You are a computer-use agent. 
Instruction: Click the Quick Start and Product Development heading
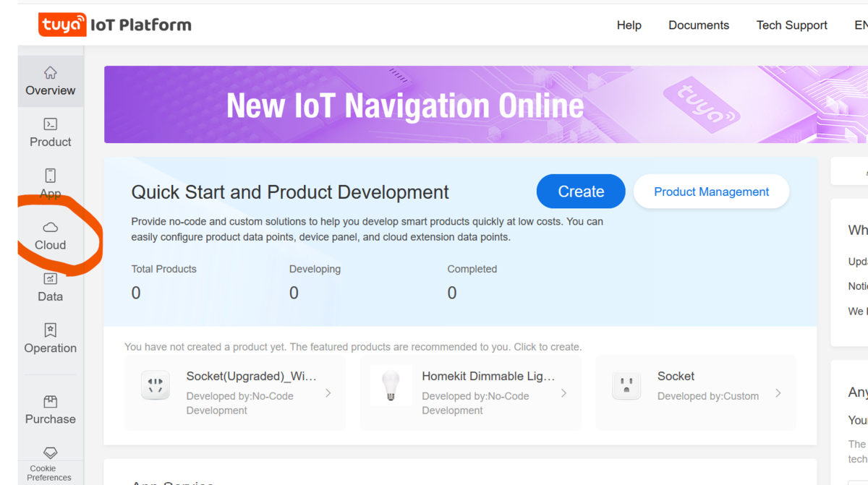point(290,192)
